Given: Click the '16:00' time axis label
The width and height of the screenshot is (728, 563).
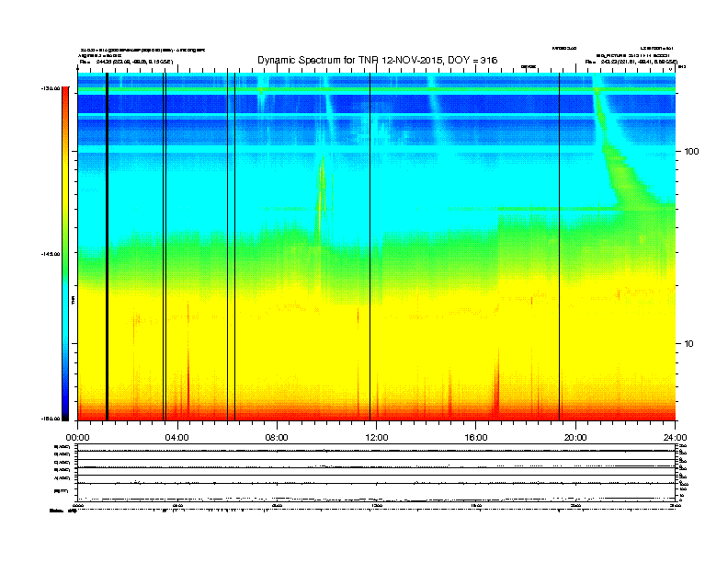Looking at the screenshot, I should pyautogui.click(x=476, y=438).
